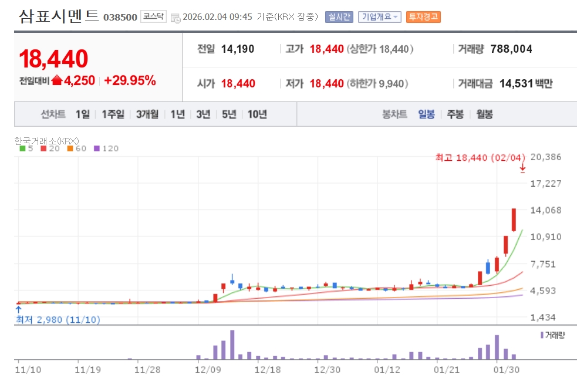Click the 코스닥 market badge
The width and height of the screenshot is (577, 392).
tap(154, 16)
